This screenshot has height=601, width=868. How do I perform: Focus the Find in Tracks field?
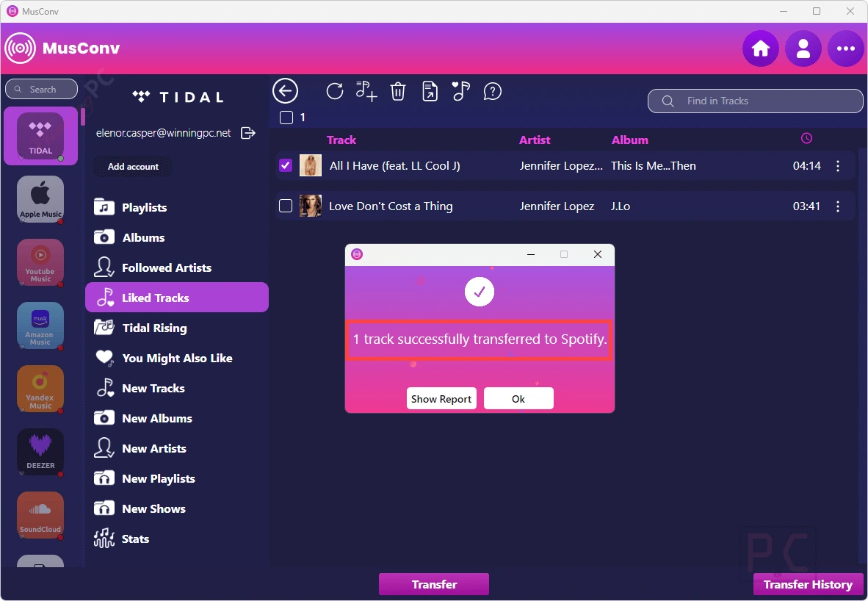click(x=755, y=101)
